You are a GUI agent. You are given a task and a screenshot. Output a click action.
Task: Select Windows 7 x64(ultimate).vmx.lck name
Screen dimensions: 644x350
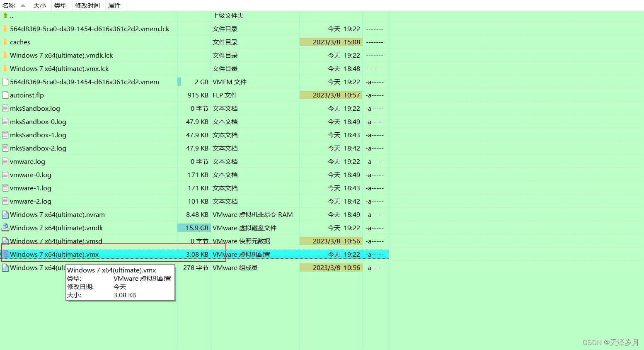tap(59, 68)
